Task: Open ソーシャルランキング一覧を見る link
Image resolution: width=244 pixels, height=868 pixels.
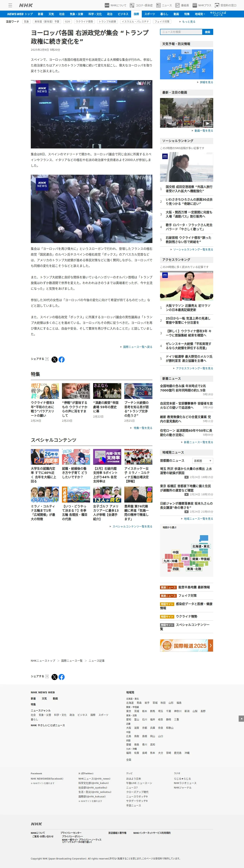Action: click(192, 250)
